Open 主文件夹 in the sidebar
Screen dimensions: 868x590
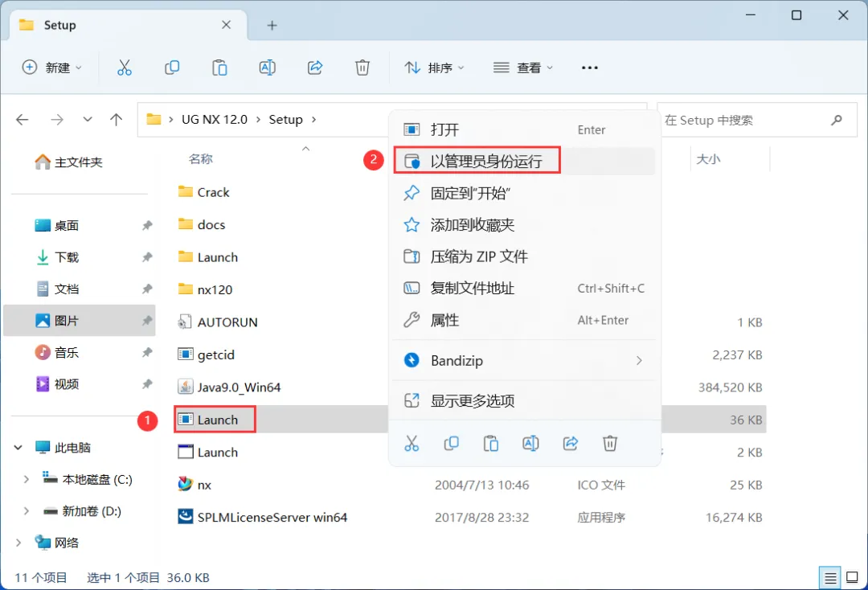(69, 162)
